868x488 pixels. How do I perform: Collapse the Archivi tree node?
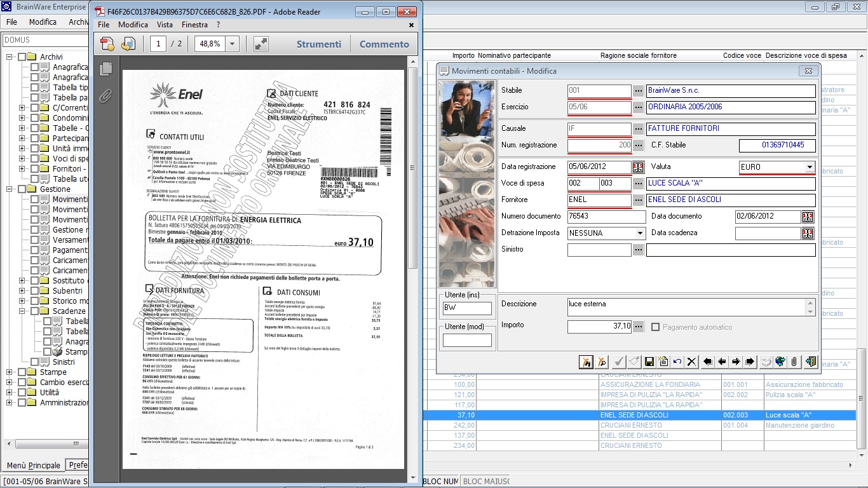pyautogui.click(x=10, y=57)
